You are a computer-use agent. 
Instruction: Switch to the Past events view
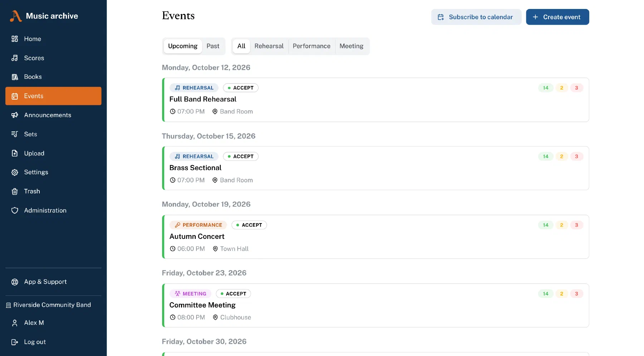[213, 46]
